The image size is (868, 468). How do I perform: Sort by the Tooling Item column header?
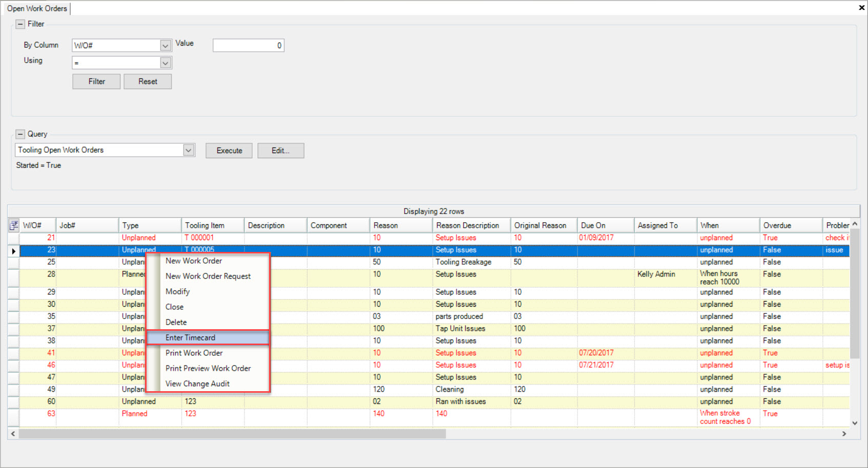tap(213, 225)
